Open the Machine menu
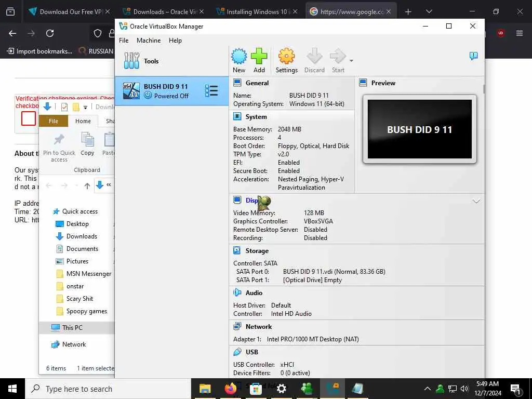The height and width of the screenshot is (399, 532). point(149,41)
